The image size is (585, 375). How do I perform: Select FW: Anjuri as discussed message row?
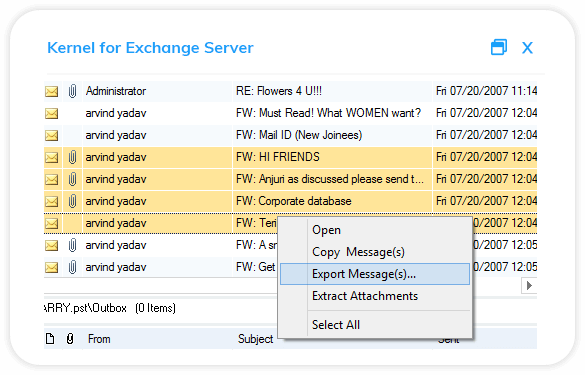click(x=290, y=179)
